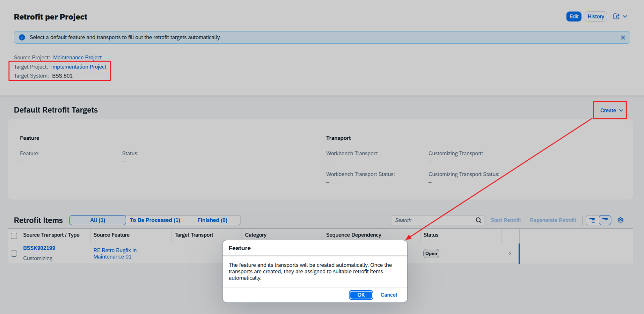Switch to To Be Processed (1) tab
The image size is (644, 314).
[155, 220]
